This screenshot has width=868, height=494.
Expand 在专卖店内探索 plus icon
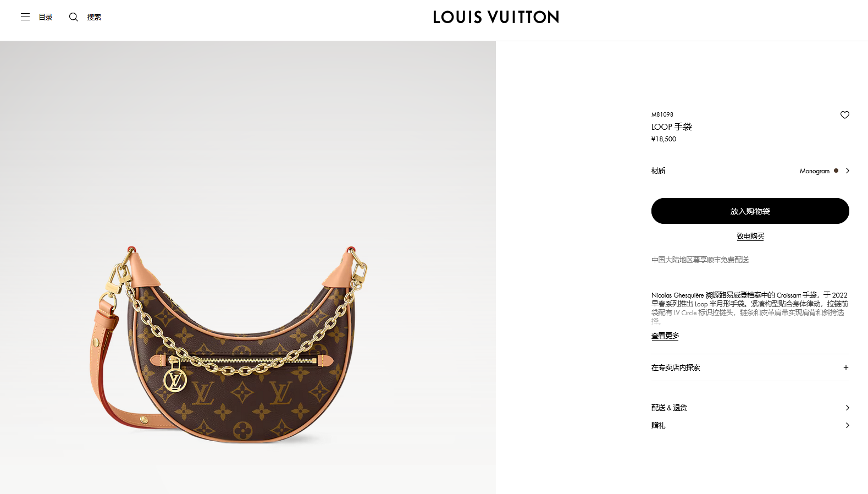coord(846,367)
